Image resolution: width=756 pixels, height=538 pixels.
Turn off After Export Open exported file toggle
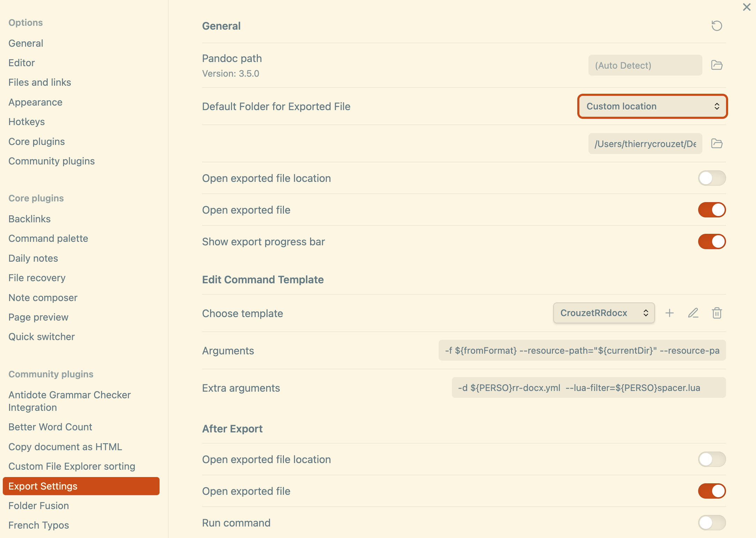(711, 491)
